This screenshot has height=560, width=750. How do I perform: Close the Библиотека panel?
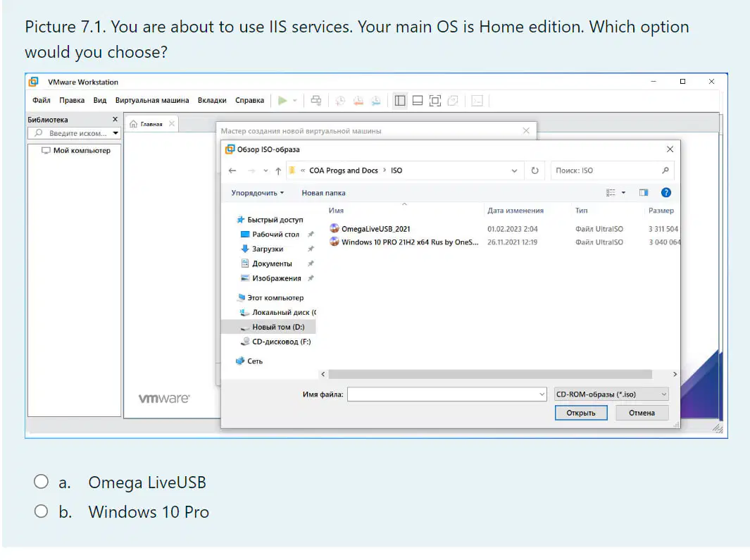click(x=115, y=119)
